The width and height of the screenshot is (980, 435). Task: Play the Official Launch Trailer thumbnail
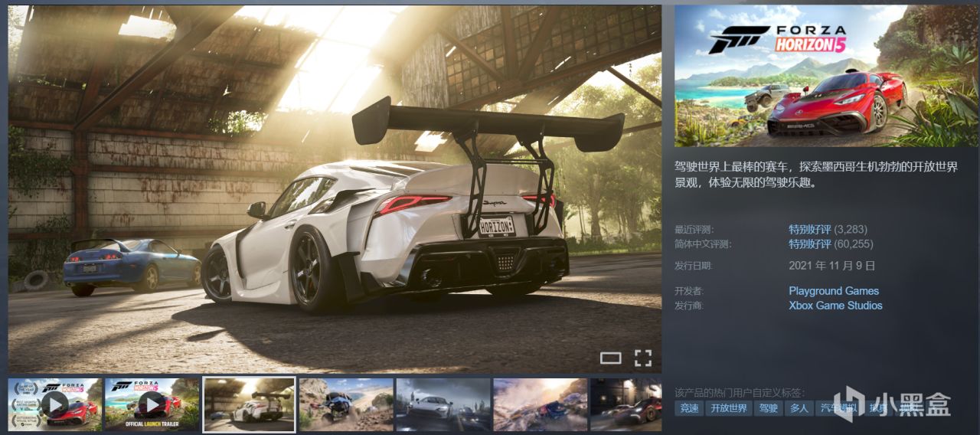[152, 404]
